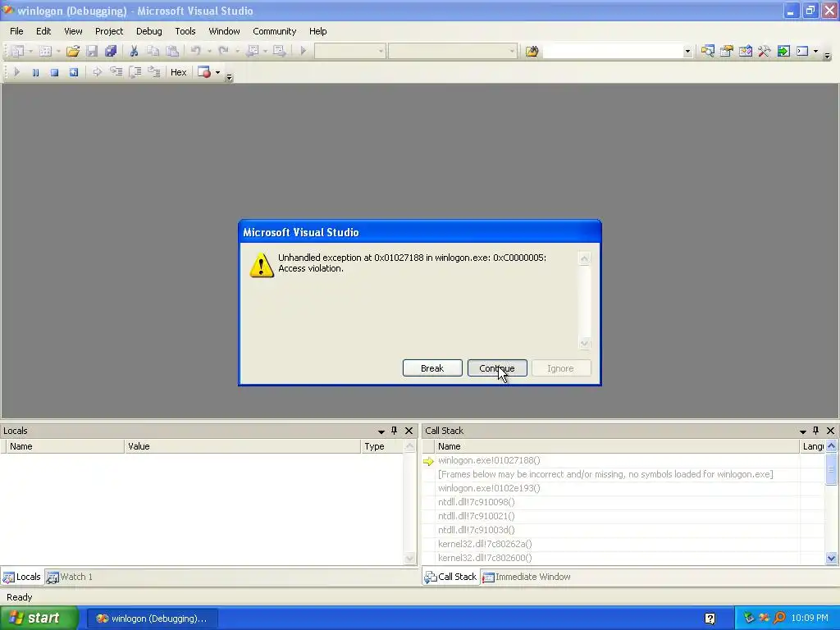Toggle Hex display on the Debug toolbar
Screen dimensions: 840x630
coord(178,72)
